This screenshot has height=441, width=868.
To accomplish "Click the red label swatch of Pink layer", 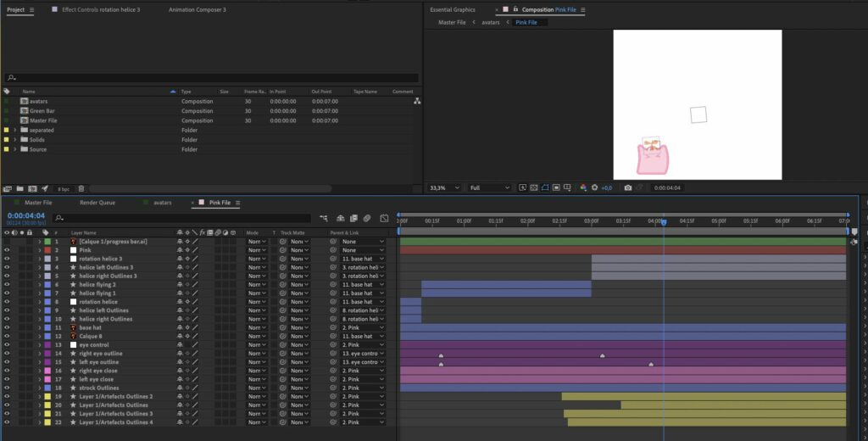I will (x=47, y=250).
